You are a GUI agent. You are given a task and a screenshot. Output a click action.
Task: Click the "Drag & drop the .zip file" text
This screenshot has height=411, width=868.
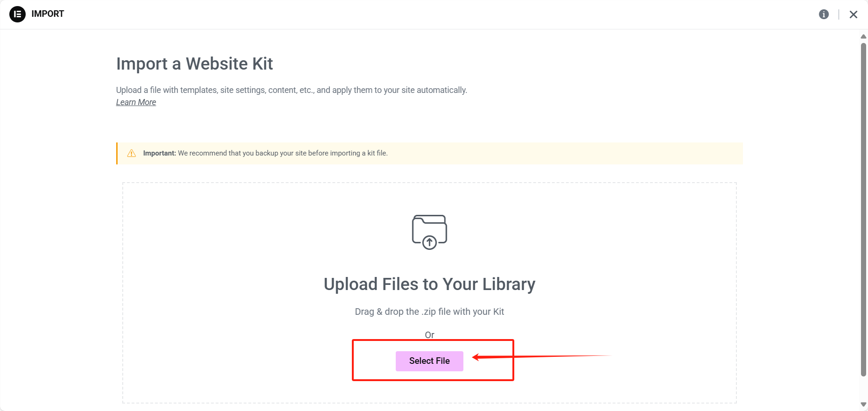[429, 312]
